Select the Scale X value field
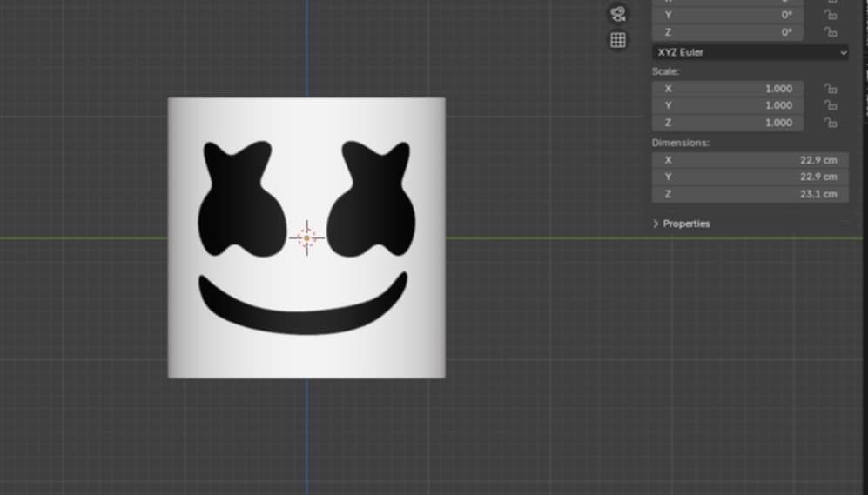 coord(727,89)
